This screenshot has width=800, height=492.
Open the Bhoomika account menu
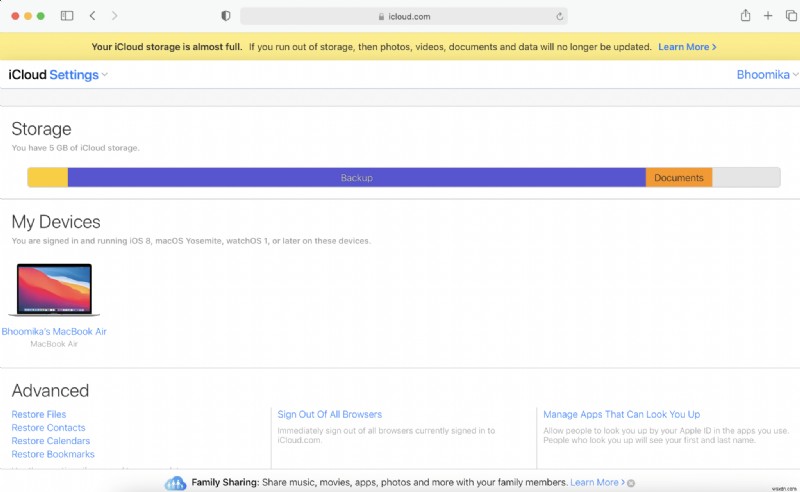[x=767, y=75]
